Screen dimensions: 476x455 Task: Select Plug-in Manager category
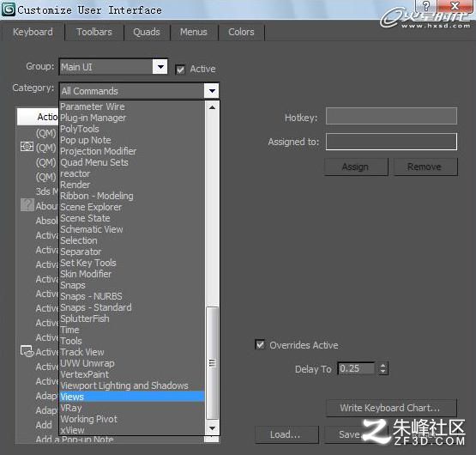click(x=132, y=118)
